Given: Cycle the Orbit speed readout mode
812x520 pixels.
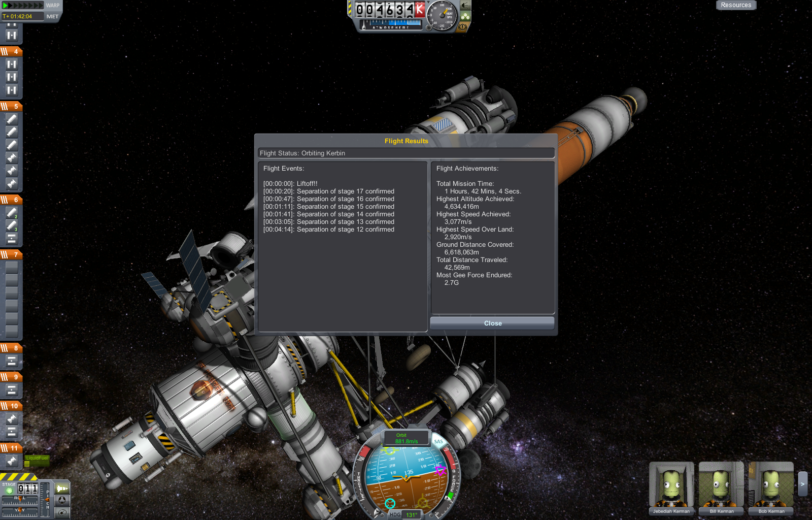Looking at the screenshot, I should pyautogui.click(x=407, y=438).
